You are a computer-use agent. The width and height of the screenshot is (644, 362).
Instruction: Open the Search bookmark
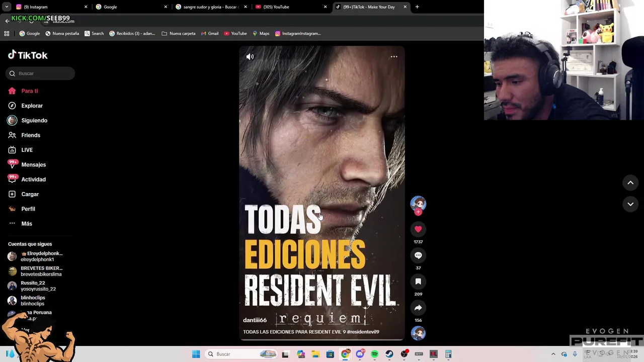click(x=94, y=34)
